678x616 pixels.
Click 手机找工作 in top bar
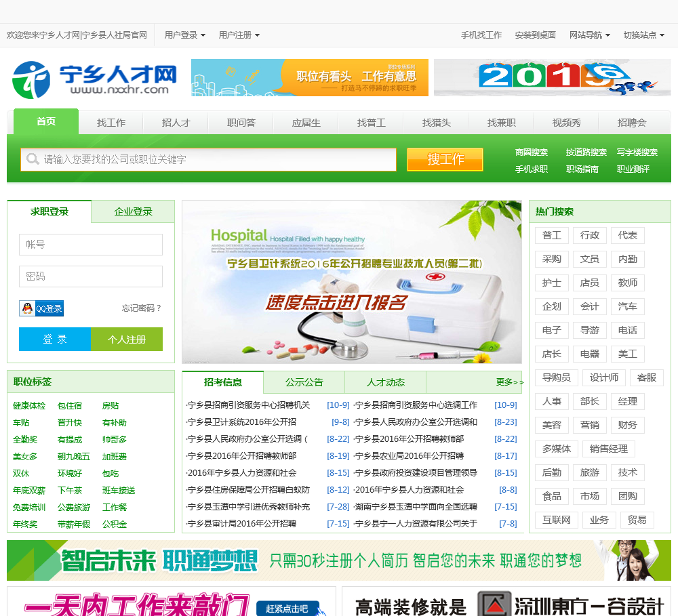(481, 35)
